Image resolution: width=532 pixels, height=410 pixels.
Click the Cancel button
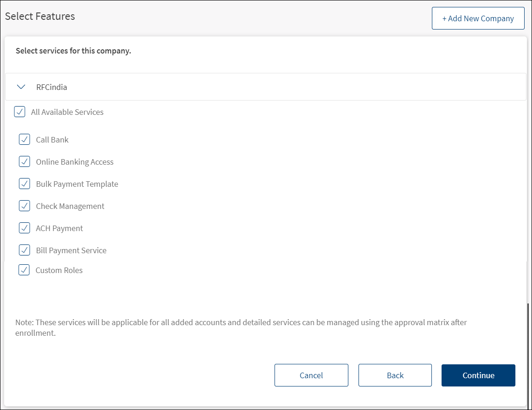point(311,375)
